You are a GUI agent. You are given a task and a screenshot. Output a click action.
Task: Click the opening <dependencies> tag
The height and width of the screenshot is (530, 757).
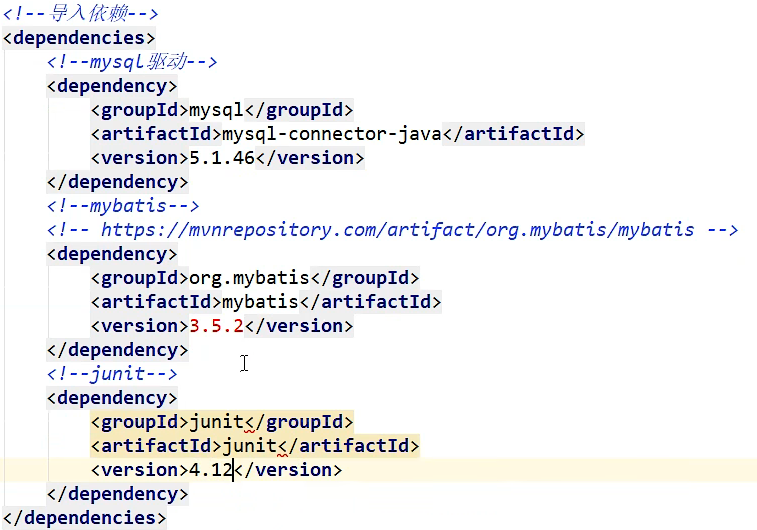click(79, 38)
